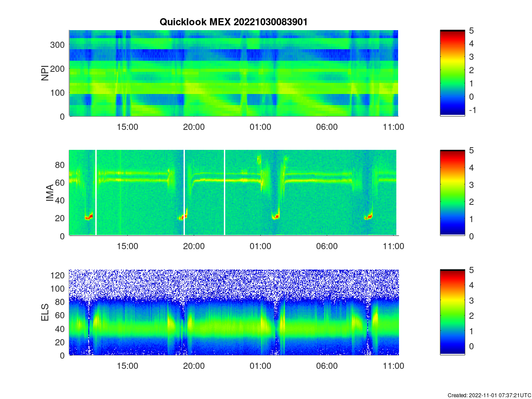Viewport: 532px width, 399px height.
Task: Click the 20:00 tick under the NPI panel
Action: tap(194, 127)
